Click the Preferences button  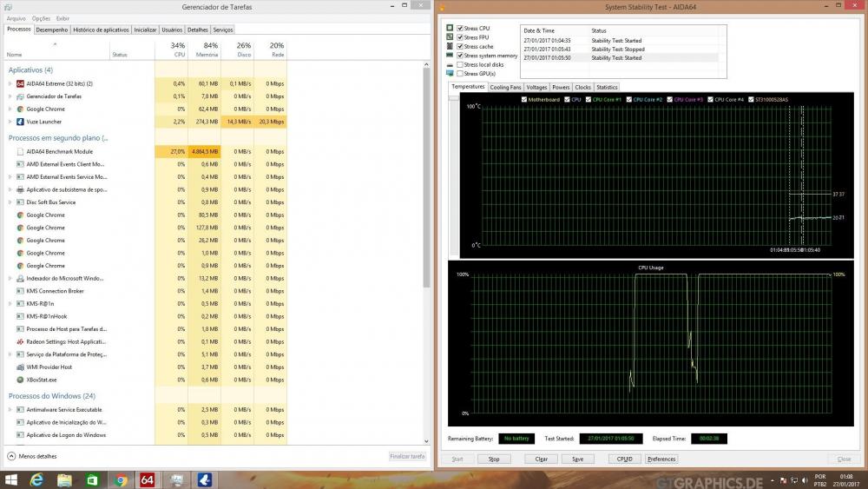(x=661, y=459)
